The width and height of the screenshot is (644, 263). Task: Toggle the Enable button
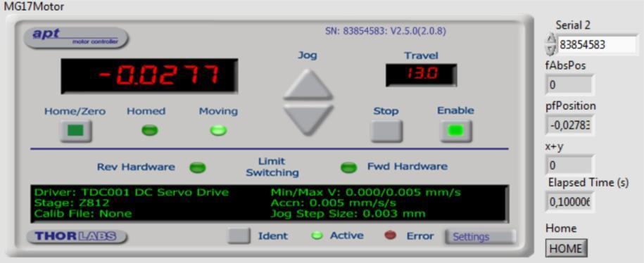pos(456,131)
